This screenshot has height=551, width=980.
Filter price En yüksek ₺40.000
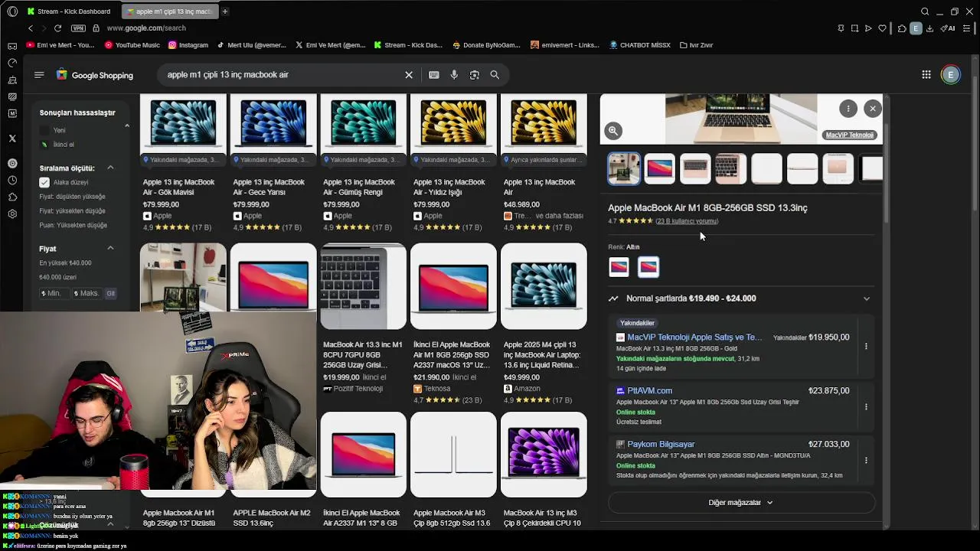pos(65,263)
